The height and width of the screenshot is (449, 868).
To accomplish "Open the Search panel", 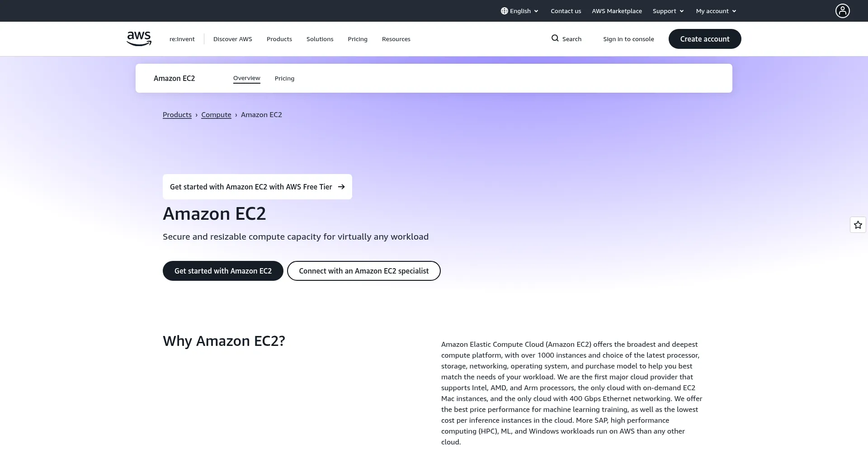I will coord(566,39).
